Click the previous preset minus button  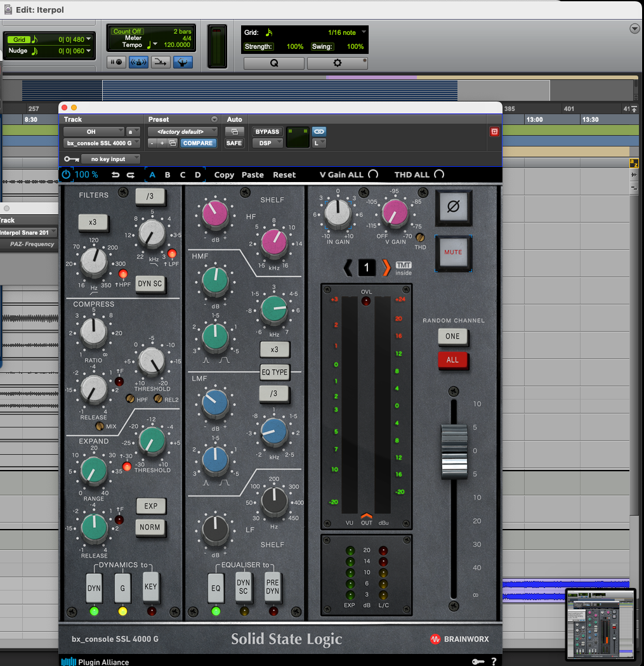152,143
